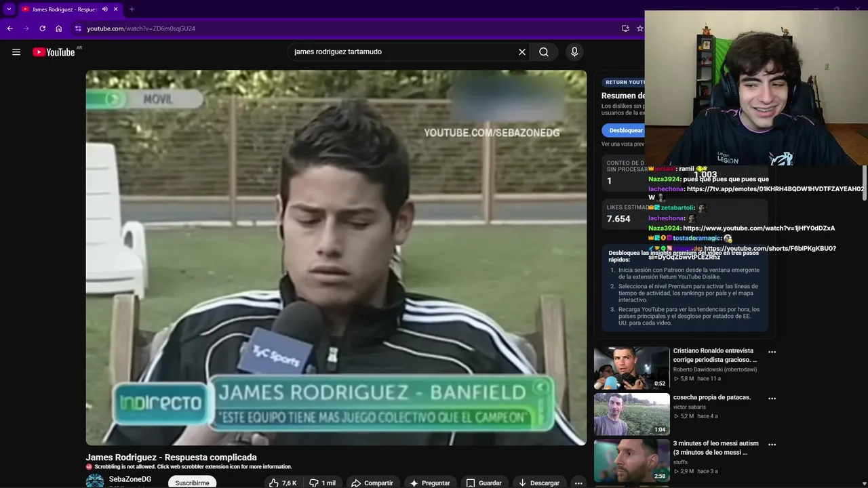Open options menu for leo messi video
This screenshot has width=868, height=488.
point(772,444)
